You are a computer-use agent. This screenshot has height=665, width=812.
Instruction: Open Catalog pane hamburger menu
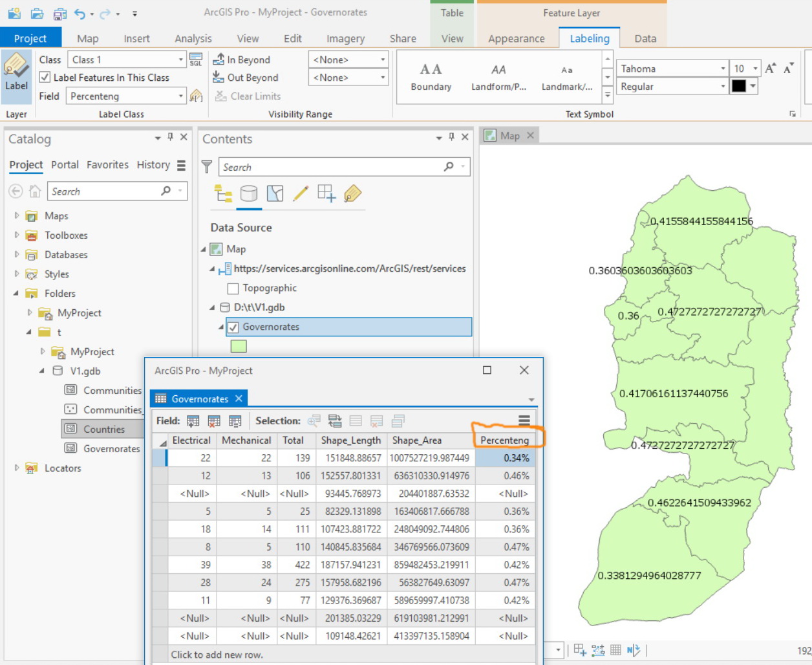pyautogui.click(x=181, y=166)
